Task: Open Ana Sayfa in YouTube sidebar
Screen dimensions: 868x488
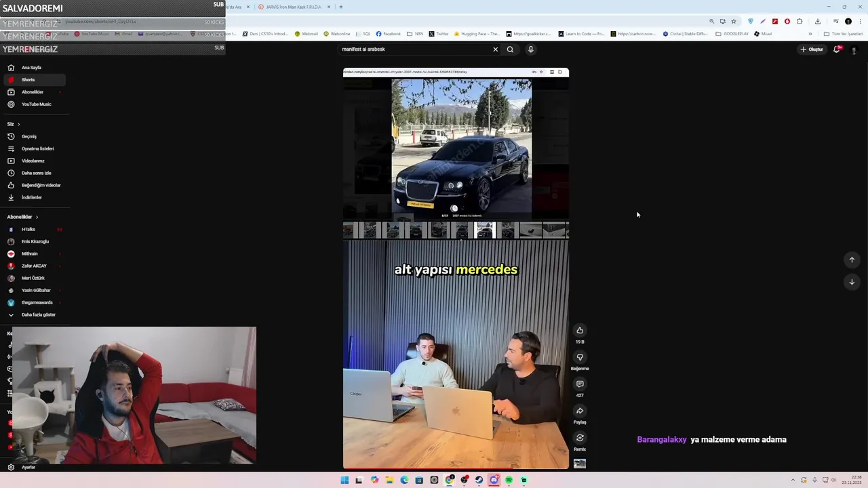Action: point(34,68)
